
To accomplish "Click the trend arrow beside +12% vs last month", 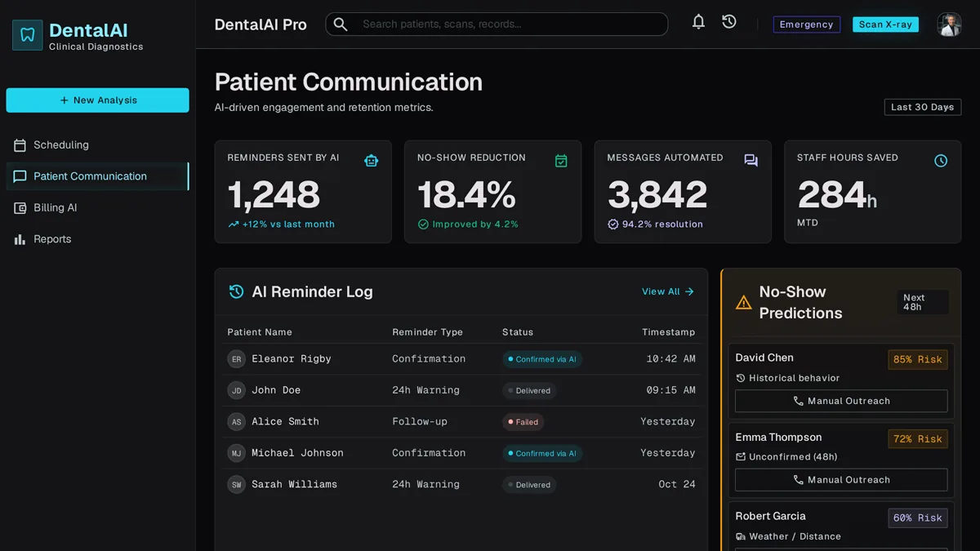I will tap(234, 224).
